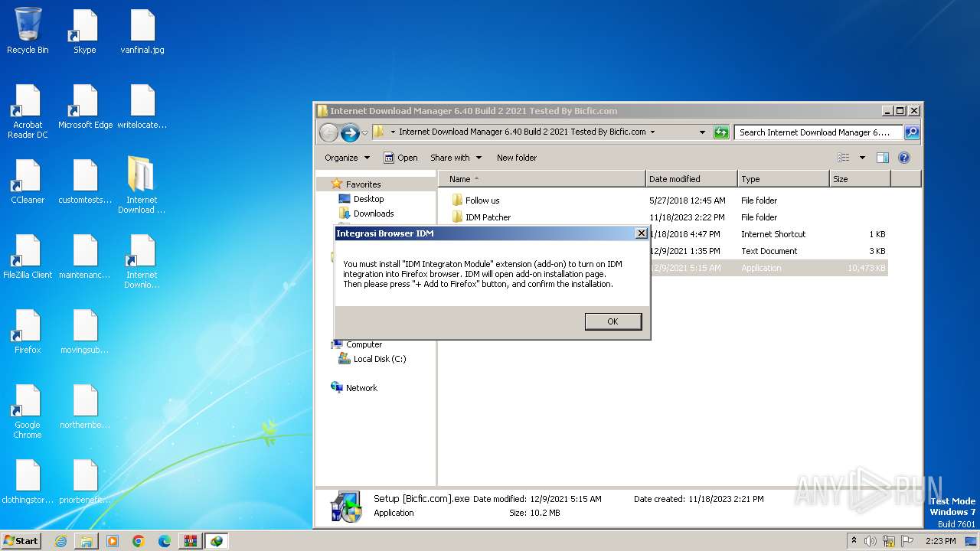Click the volume icon in system tray

tap(871, 541)
